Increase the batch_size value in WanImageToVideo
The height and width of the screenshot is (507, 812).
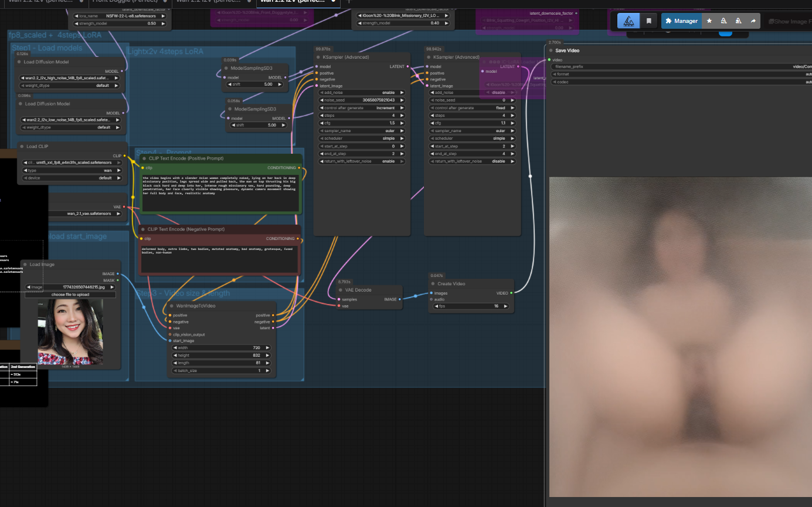[x=269, y=371]
